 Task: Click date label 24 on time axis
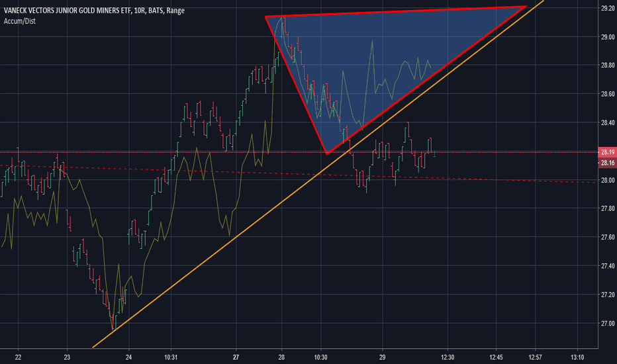coord(128,357)
